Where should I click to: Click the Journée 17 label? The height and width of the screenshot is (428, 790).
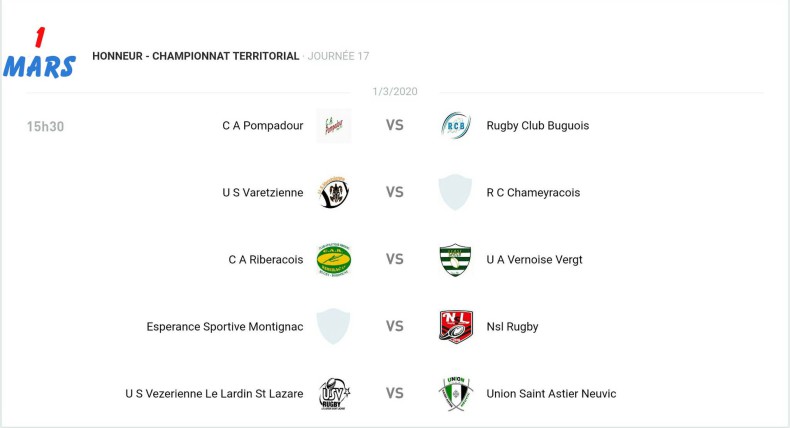click(x=337, y=56)
